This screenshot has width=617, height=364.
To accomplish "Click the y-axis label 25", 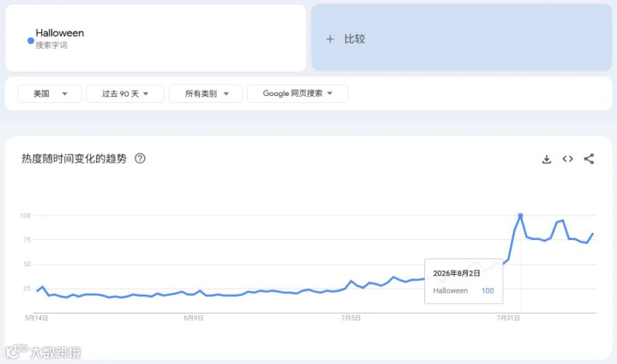I will 27,289.
